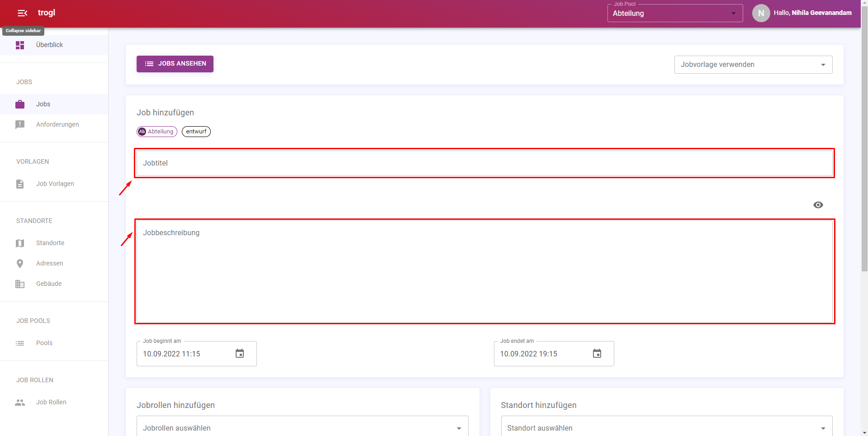Go to Anforderungen in the sidebar
The height and width of the screenshot is (436, 868).
tap(57, 124)
